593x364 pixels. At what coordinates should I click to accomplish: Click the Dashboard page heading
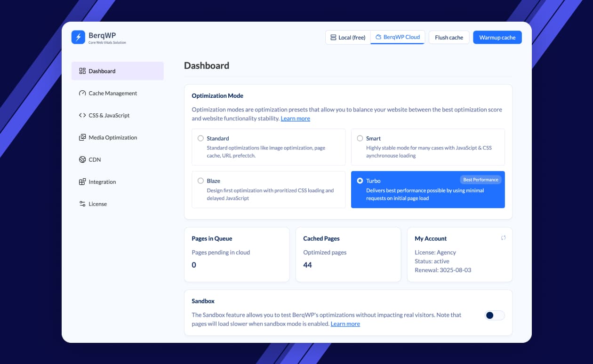click(207, 65)
